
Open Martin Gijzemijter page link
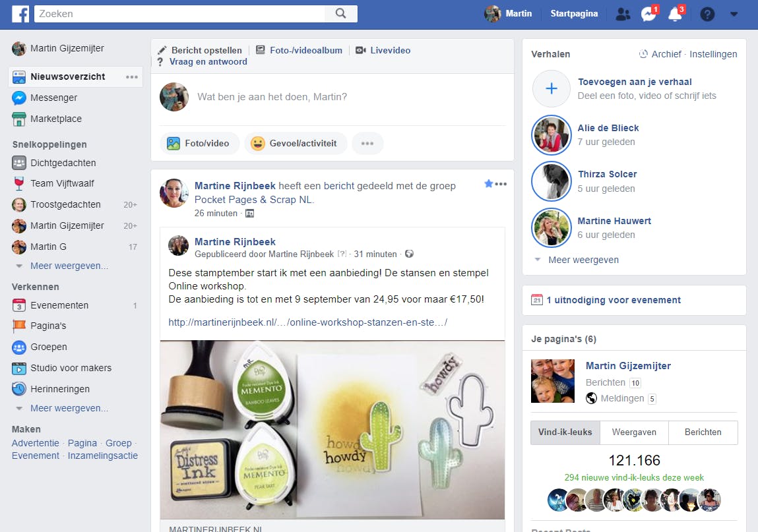pos(628,366)
